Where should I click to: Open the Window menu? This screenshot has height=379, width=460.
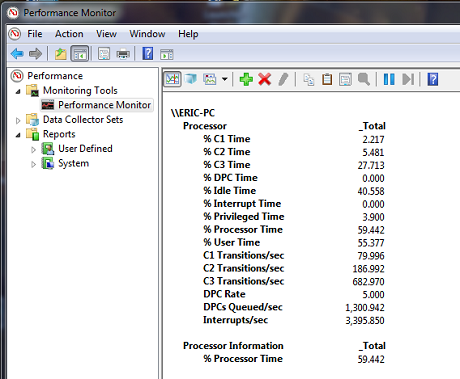pyautogui.click(x=147, y=34)
